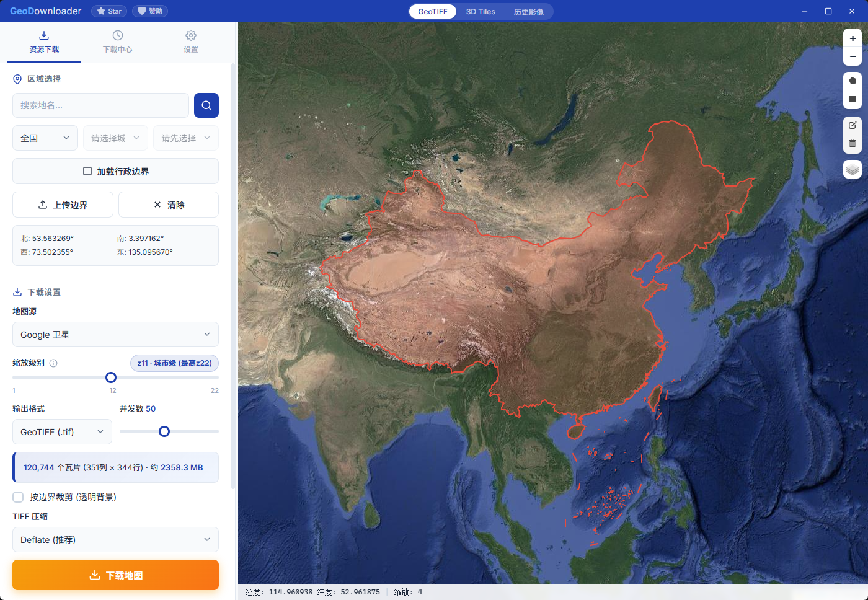Switch to the 下载中心 tab
This screenshot has height=600, width=868.
coord(117,42)
